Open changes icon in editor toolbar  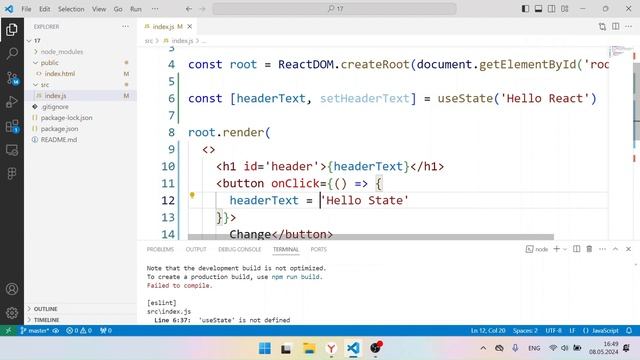[x=602, y=27]
